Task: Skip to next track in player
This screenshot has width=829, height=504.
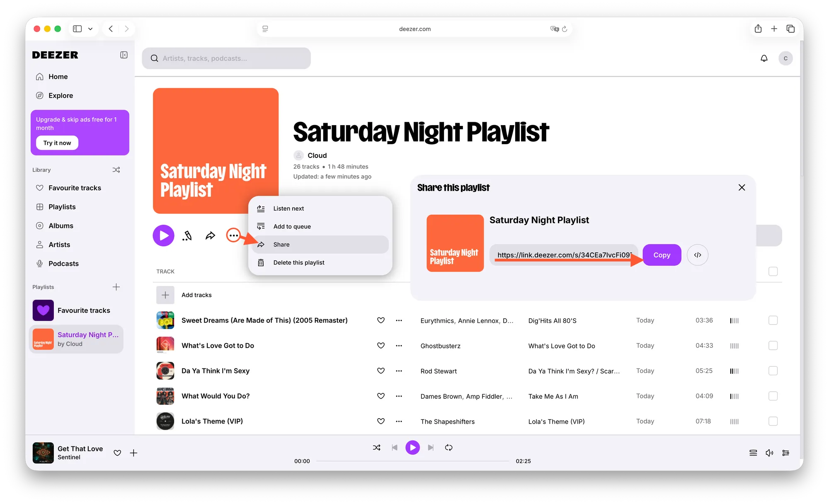Action: pos(431,448)
